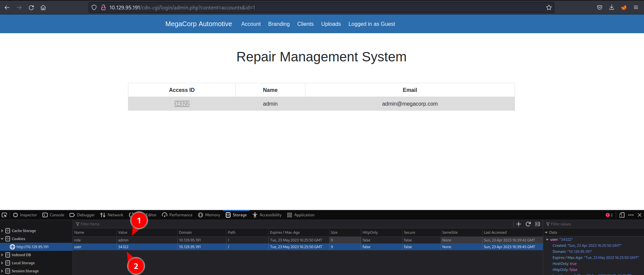Sort cookies by Name column header

pos(95,232)
